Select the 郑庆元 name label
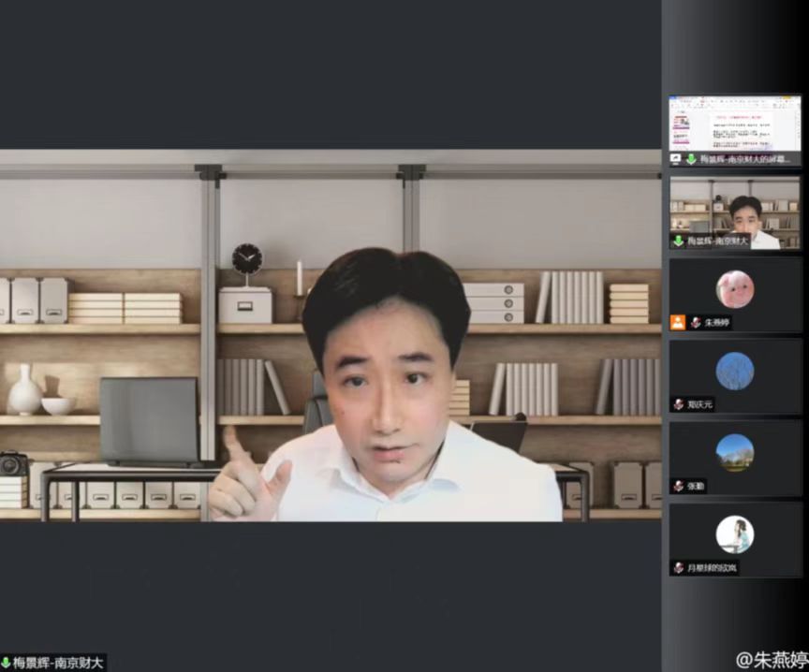 702,404
